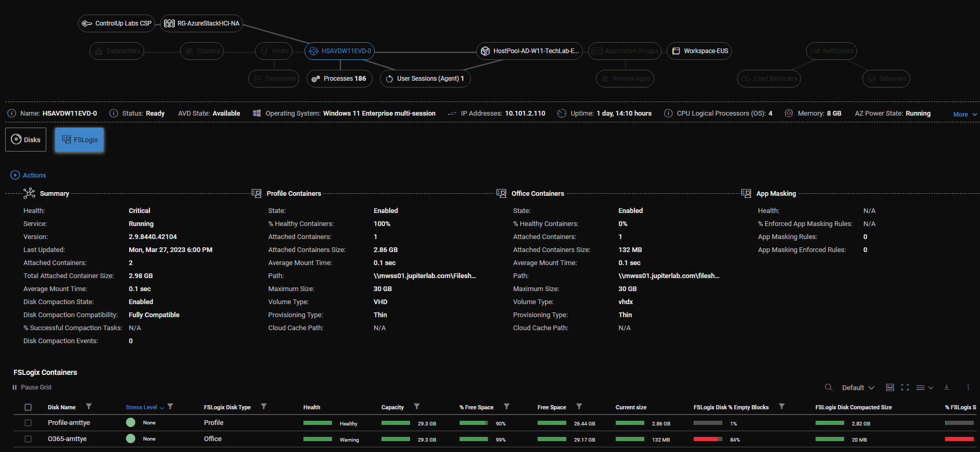Click the dimmed NetScalers node
980x452 pixels.
point(832,51)
